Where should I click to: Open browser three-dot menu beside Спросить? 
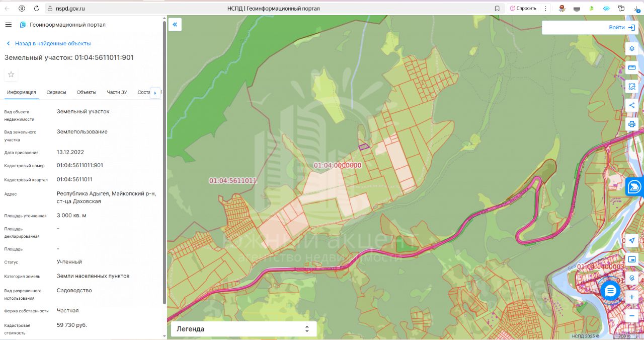click(x=545, y=8)
